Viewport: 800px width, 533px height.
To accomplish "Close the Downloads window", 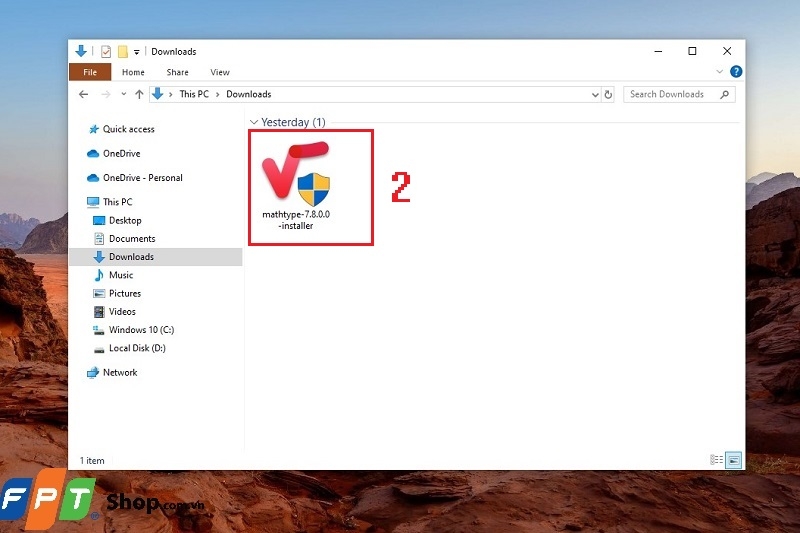I will 727,51.
